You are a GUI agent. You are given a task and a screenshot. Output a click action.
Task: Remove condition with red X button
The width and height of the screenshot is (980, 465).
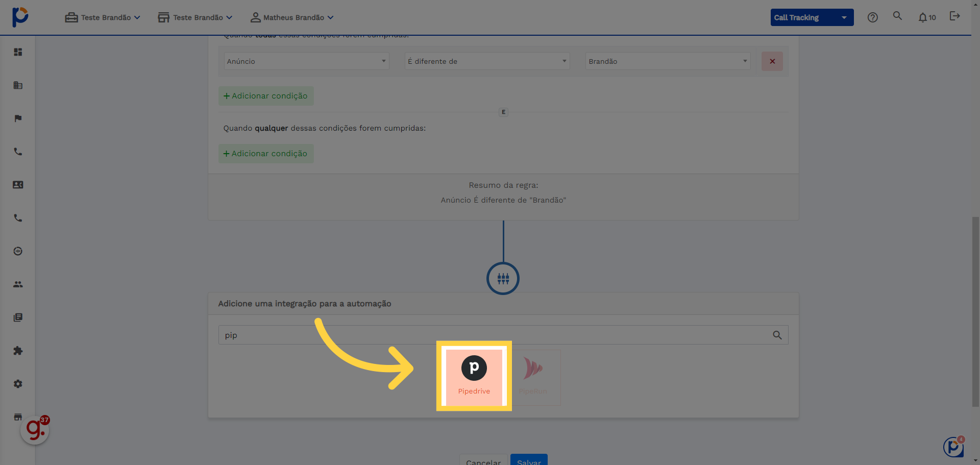[772, 61]
